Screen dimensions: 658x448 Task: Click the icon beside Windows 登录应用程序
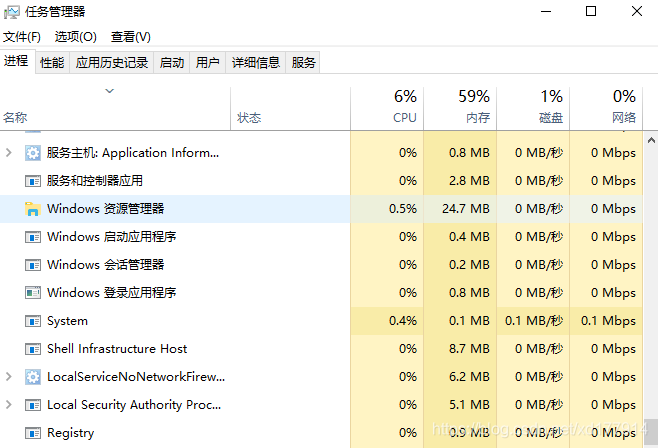point(33,293)
